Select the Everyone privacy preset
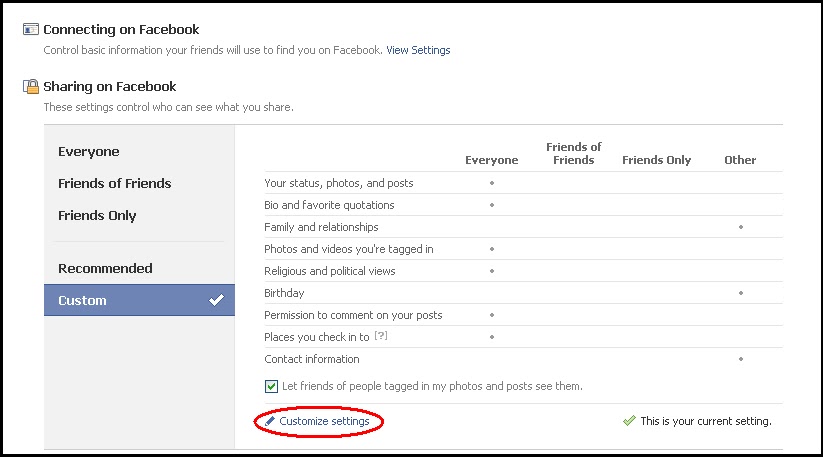The height and width of the screenshot is (457, 823). pyautogui.click(x=89, y=152)
